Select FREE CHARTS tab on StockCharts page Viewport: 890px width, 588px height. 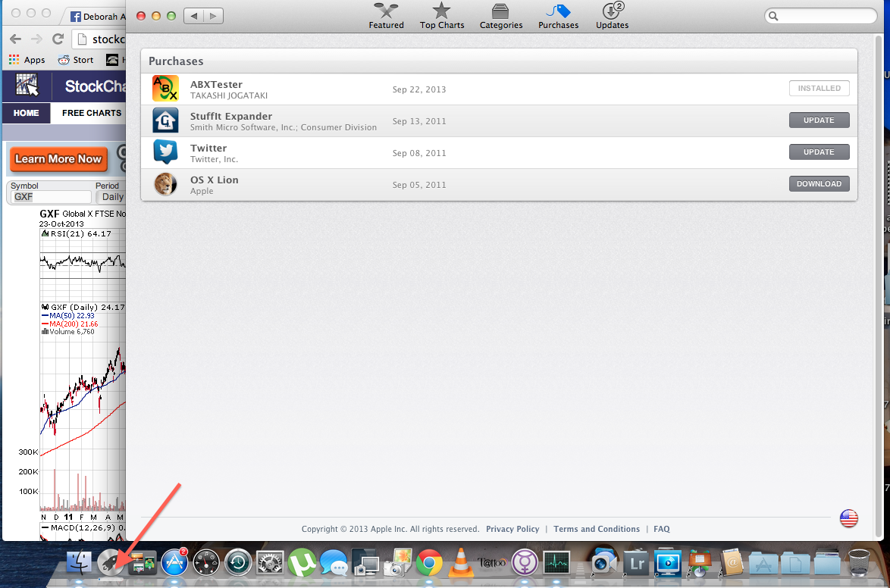tap(92, 113)
